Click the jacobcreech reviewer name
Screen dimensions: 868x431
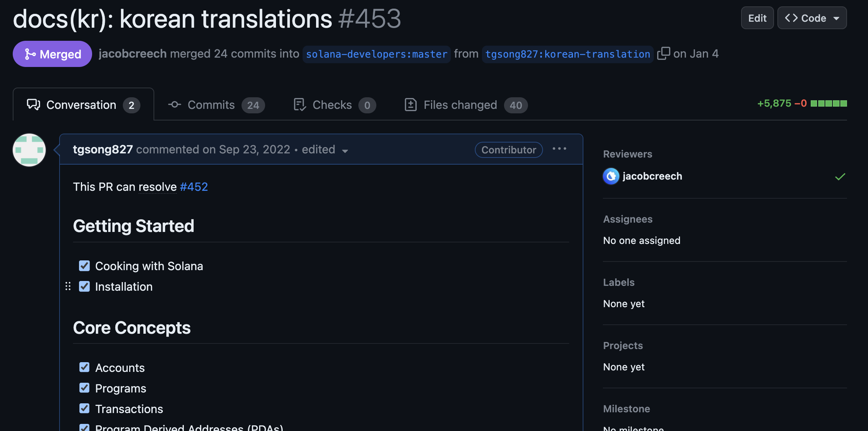652,176
